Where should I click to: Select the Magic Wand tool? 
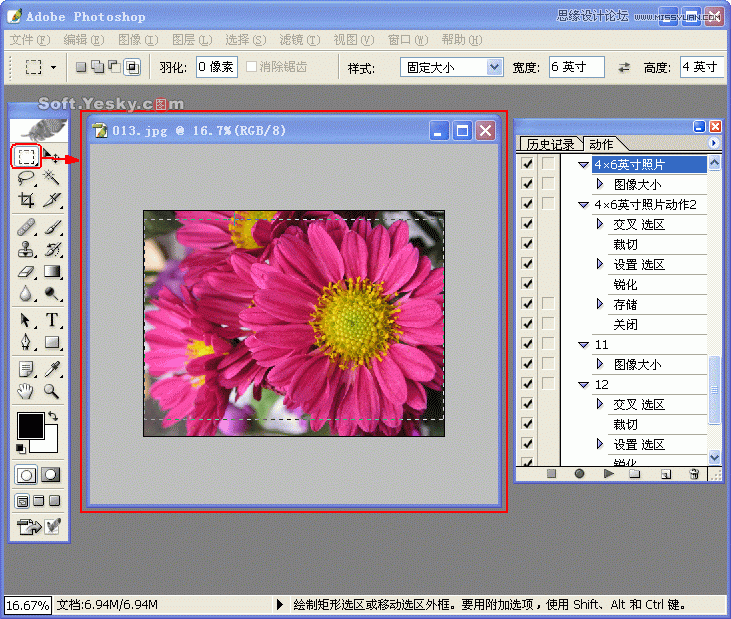point(51,178)
